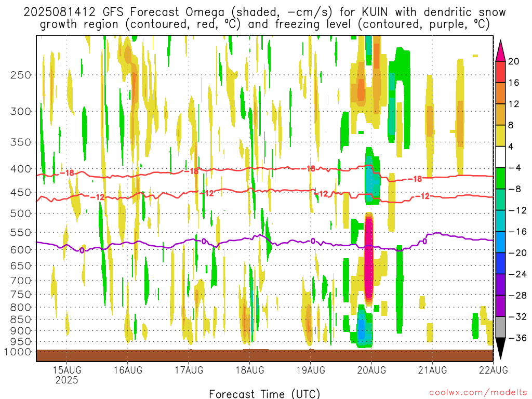This screenshot has width=532, height=399.
Task: Click the colorbar value label 8
Action: pyautogui.click(x=511, y=125)
